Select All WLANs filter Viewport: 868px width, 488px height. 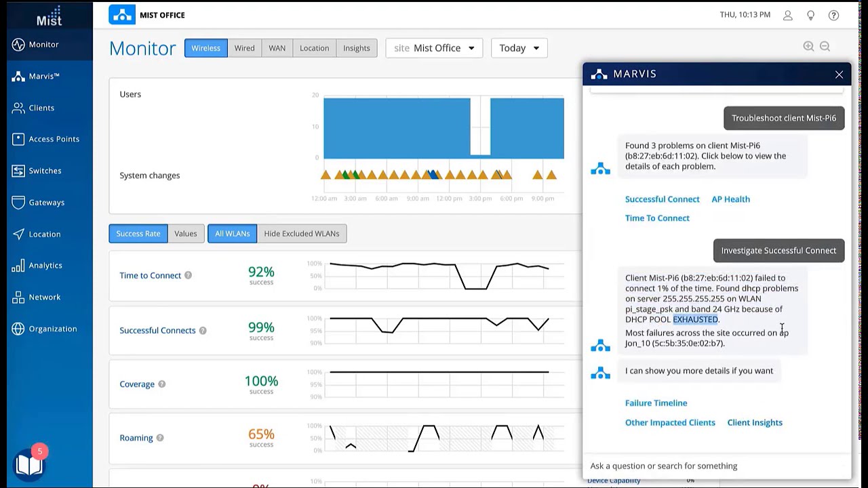click(232, 233)
